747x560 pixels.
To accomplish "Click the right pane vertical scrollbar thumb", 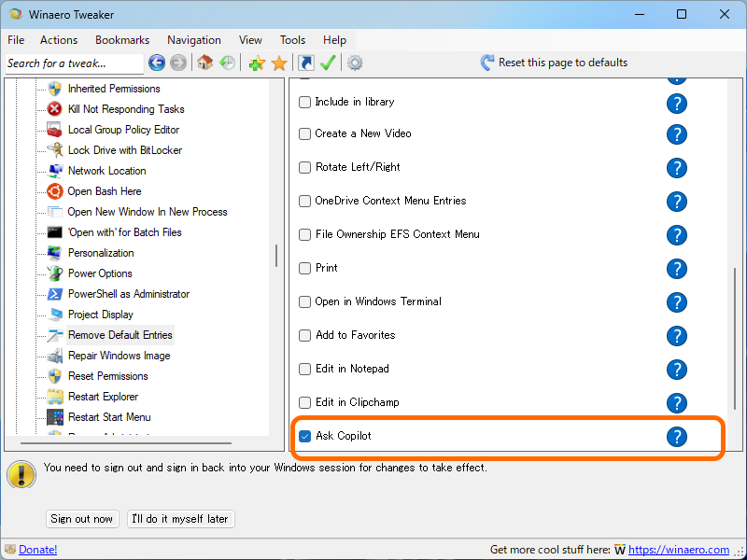I will 734,338.
